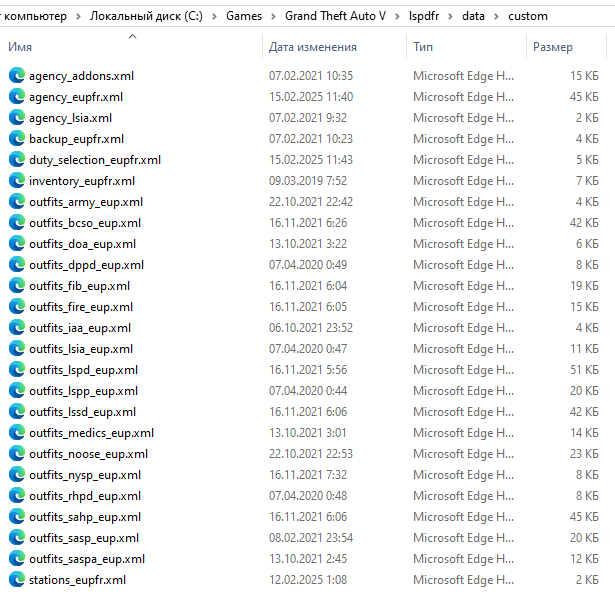Click the date 09.03.2019 7:52
615x608 pixels.
click(x=308, y=180)
